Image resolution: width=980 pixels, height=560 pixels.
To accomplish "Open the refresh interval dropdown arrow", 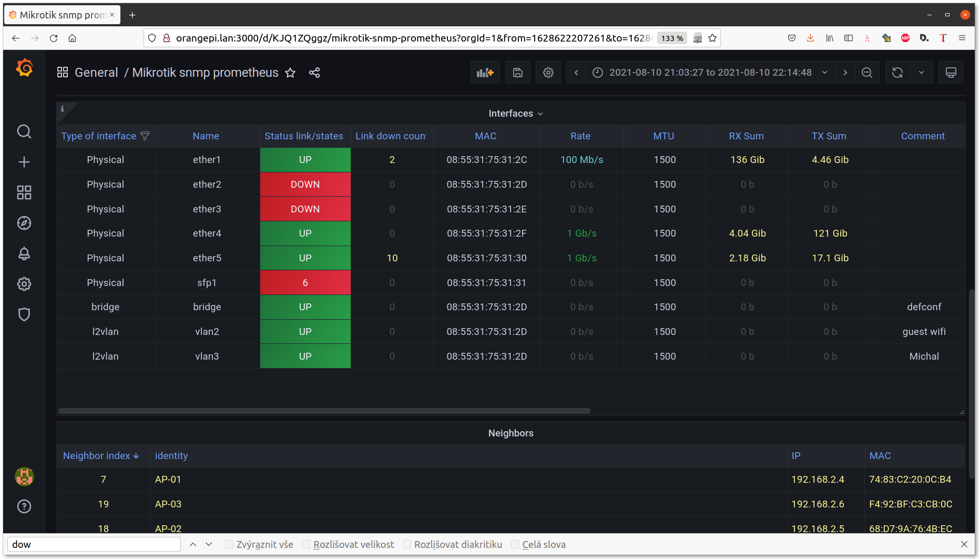I will [922, 73].
